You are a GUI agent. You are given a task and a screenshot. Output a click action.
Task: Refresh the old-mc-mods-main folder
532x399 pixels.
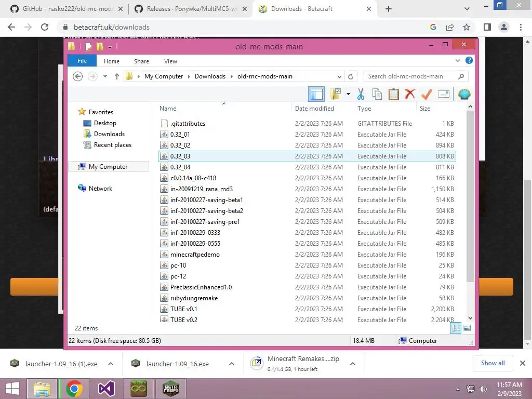[x=351, y=76]
